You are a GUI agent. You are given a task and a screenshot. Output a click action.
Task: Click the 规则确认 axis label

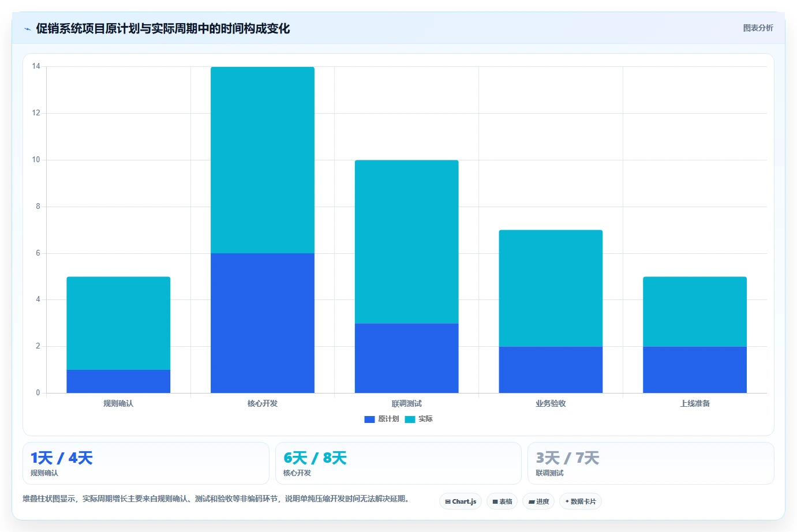pos(118,403)
